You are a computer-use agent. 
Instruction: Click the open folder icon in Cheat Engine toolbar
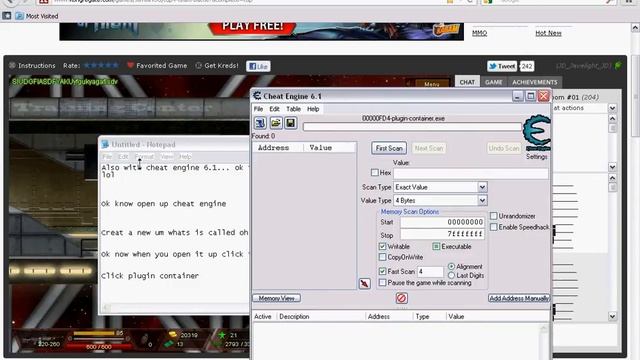click(x=276, y=123)
